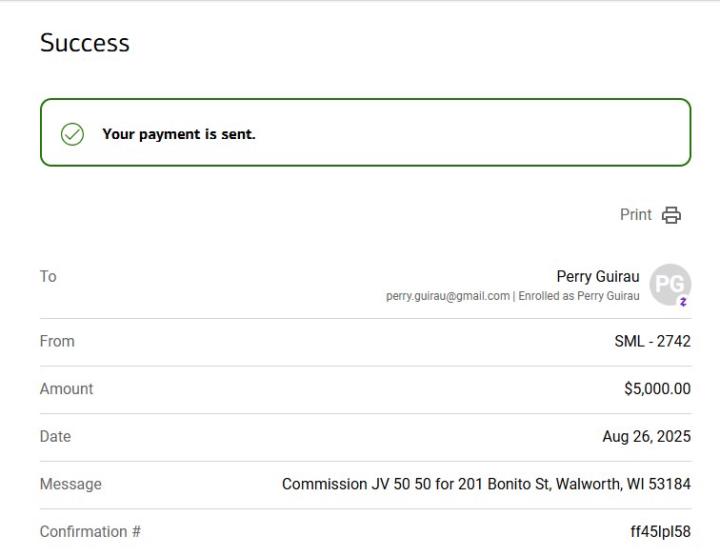This screenshot has height=556, width=720.
Task: Select the recipient name Perry Guirau
Action: click(598, 277)
